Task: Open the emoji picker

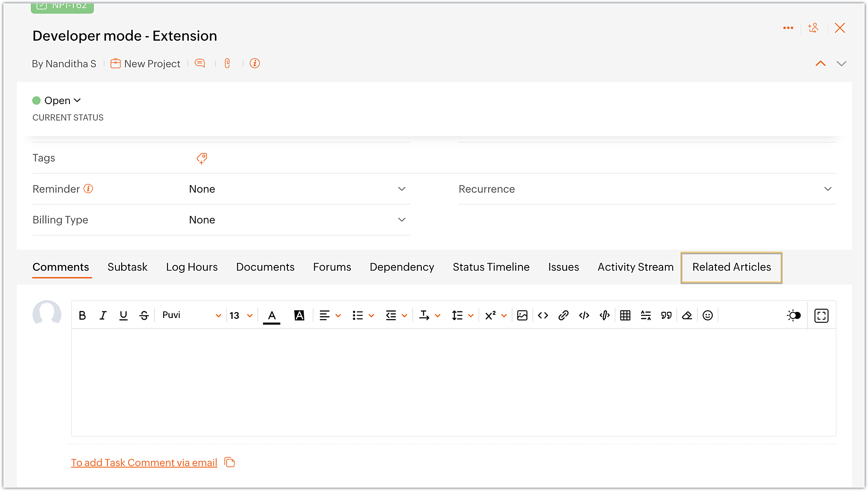Action: [707, 315]
